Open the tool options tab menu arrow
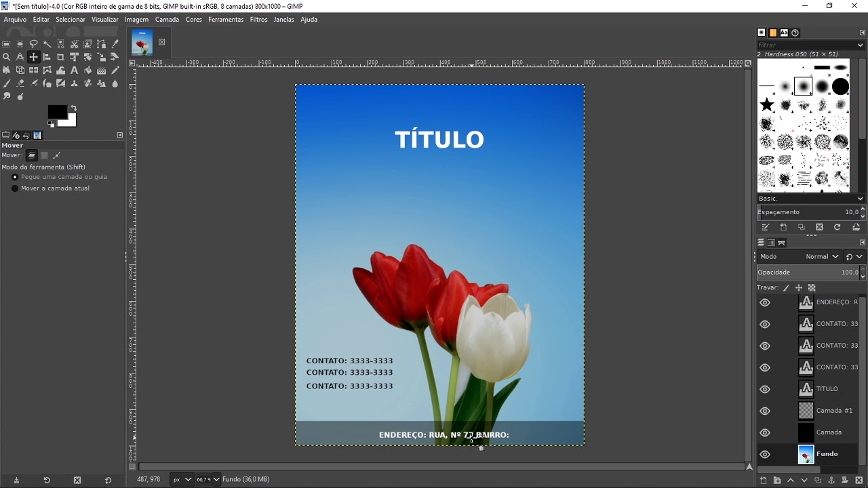 click(x=120, y=135)
